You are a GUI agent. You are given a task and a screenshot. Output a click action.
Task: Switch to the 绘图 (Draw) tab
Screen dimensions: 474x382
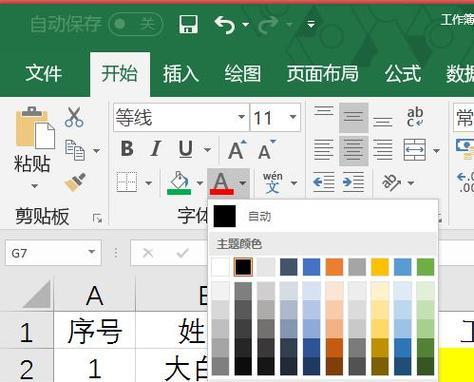242,73
